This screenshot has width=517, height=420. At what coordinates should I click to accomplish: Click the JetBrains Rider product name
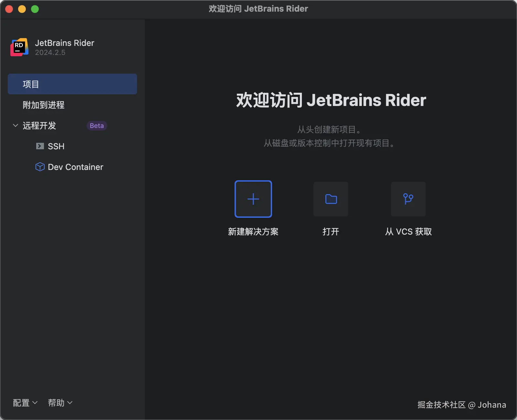[65, 43]
